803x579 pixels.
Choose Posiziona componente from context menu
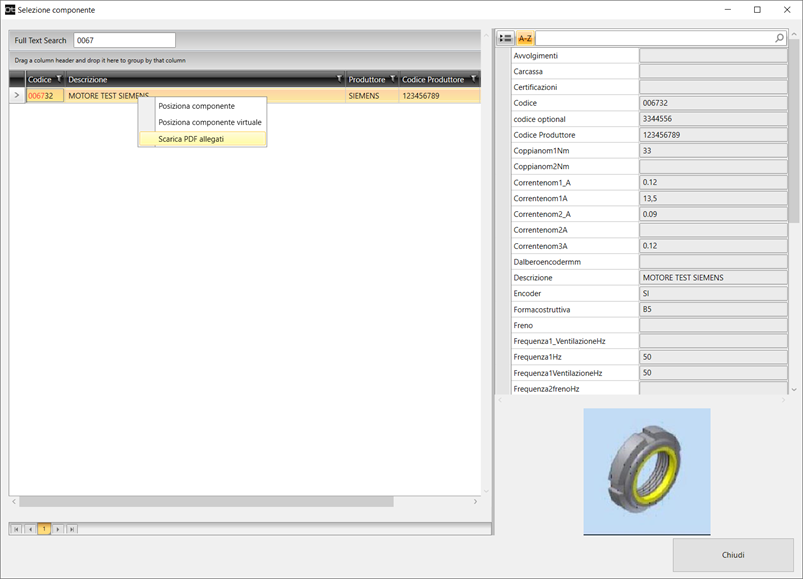[x=202, y=106]
